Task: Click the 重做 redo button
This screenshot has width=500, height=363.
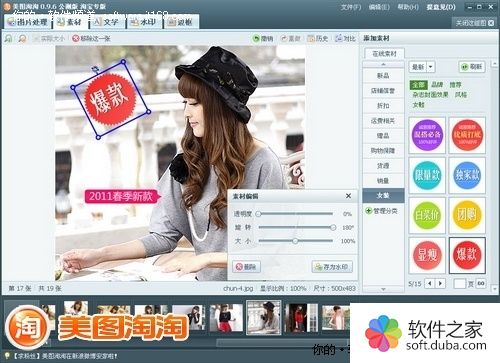Action: click(x=290, y=39)
